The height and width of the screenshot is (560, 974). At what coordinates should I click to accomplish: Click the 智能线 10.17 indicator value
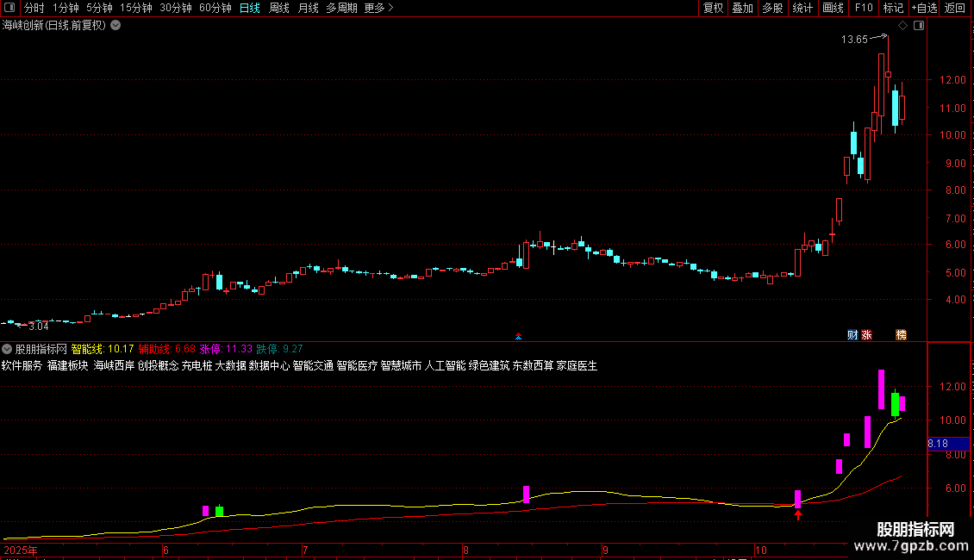tap(103, 350)
